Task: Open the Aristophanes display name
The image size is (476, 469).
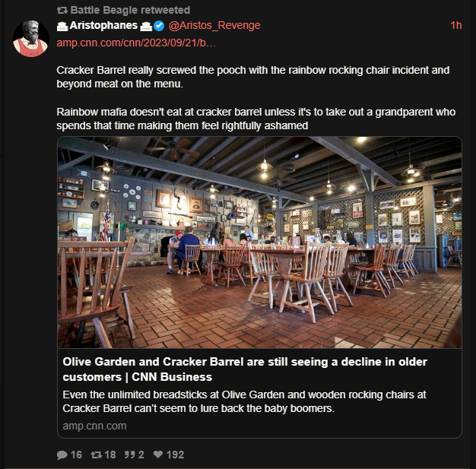Action: coord(103,26)
